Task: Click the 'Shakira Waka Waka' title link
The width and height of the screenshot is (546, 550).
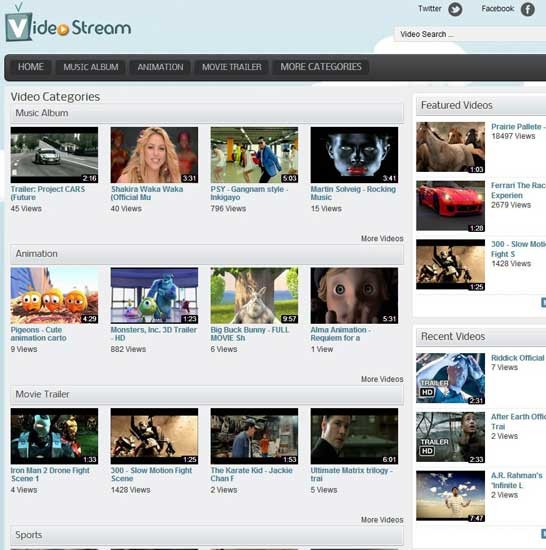Action: click(x=147, y=193)
